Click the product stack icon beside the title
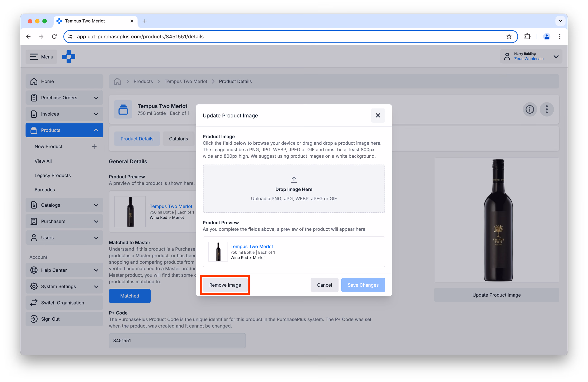 (x=123, y=109)
